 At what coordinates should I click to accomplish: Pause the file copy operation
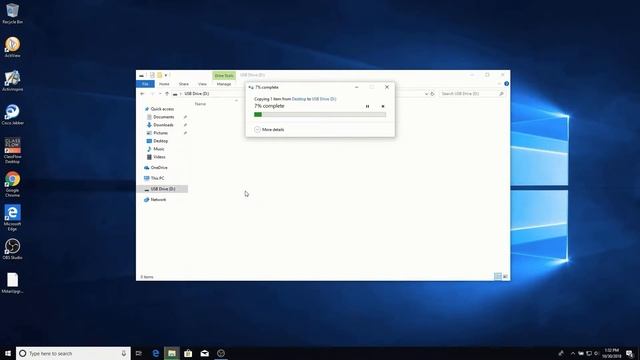click(367, 106)
